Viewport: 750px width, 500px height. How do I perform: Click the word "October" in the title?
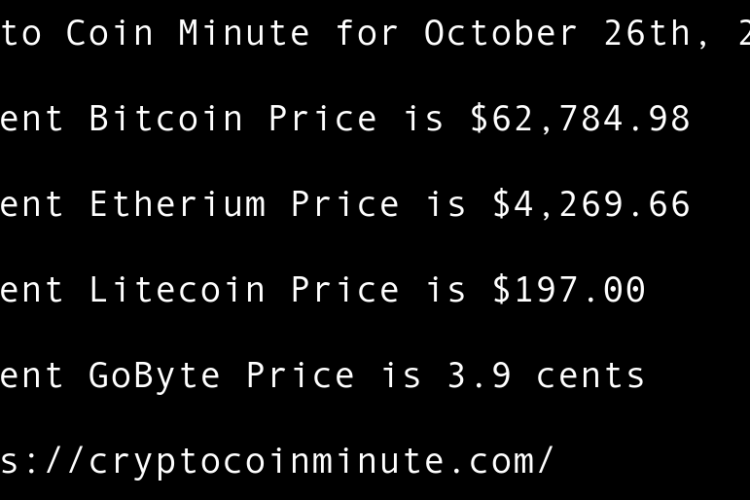pyautogui.click(x=501, y=33)
